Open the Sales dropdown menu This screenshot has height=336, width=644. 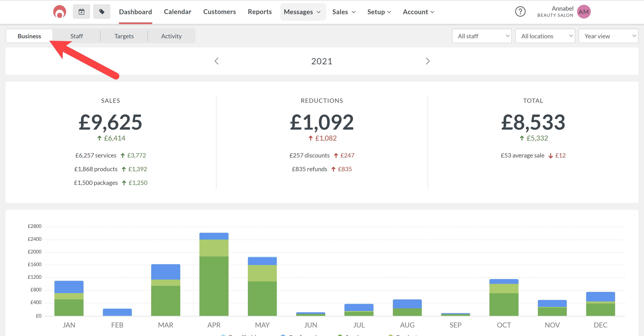[x=344, y=12]
